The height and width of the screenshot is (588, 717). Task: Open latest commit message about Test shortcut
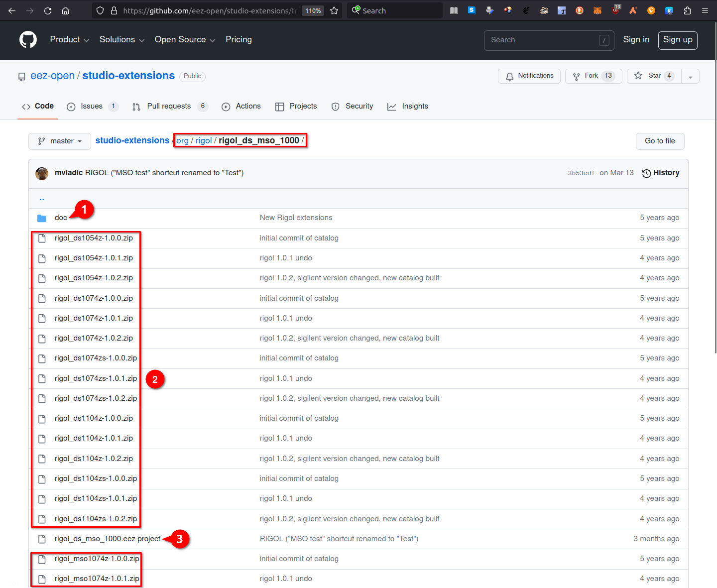pos(164,173)
